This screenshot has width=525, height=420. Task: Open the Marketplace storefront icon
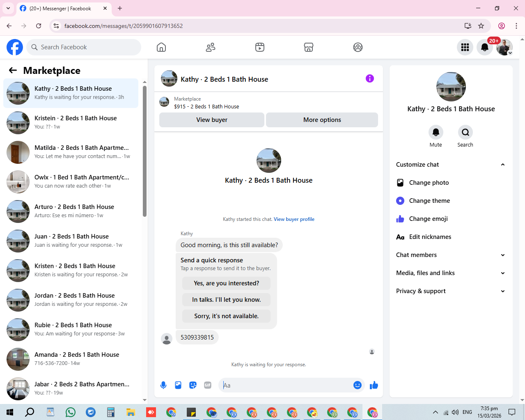click(x=309, y=47)
